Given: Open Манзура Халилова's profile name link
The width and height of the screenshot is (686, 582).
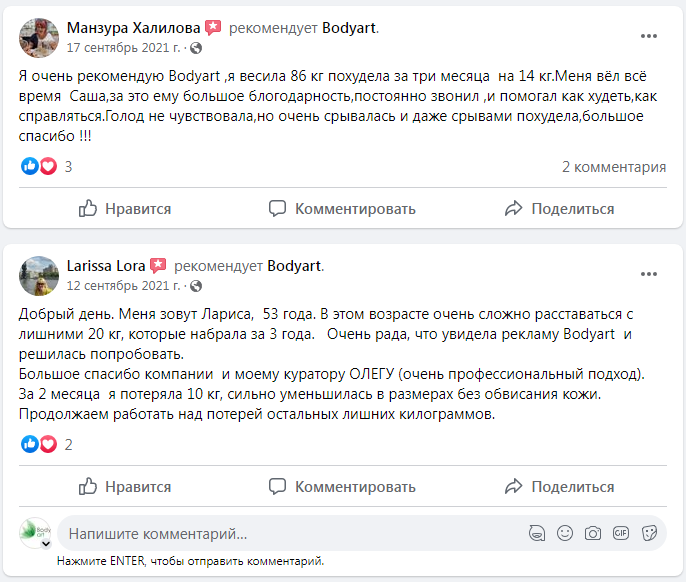Looking at the screenshot, I should (x=133, y=28).
